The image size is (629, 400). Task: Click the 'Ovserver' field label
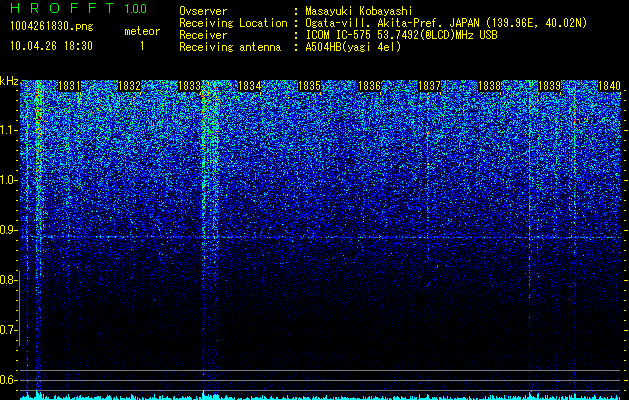tap(203, 11)
